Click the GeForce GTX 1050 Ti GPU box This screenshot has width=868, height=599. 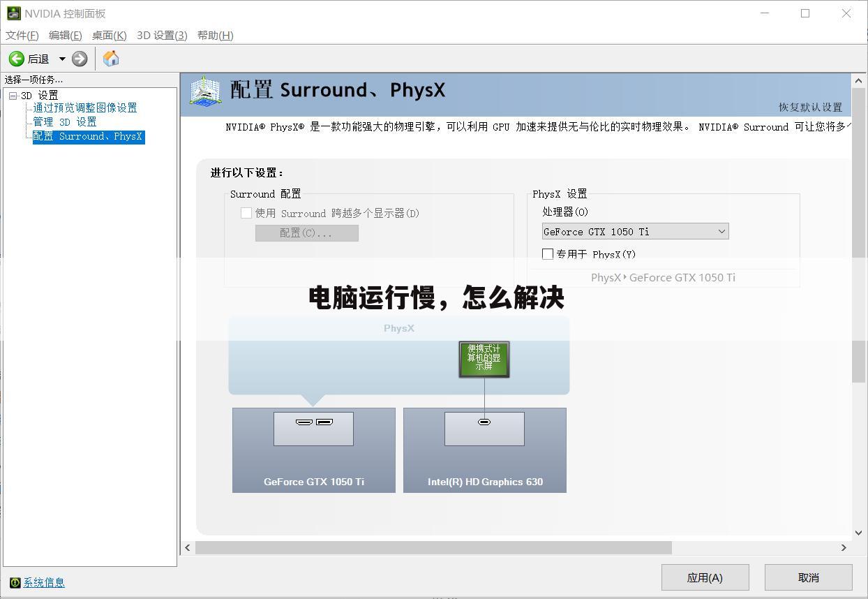(314, 450)
